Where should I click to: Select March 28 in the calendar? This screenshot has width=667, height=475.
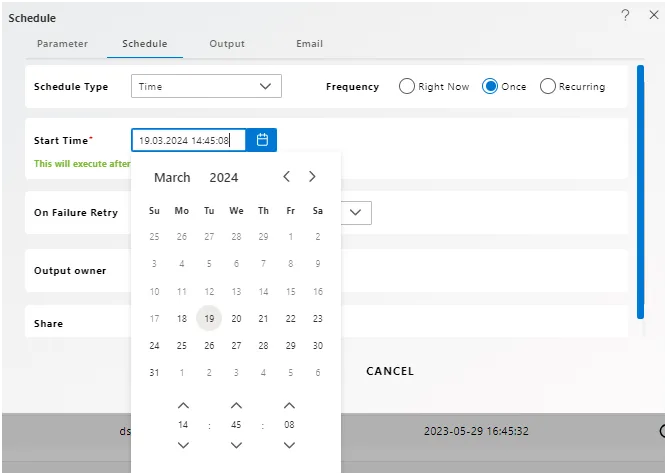click(x=263, y=346)
